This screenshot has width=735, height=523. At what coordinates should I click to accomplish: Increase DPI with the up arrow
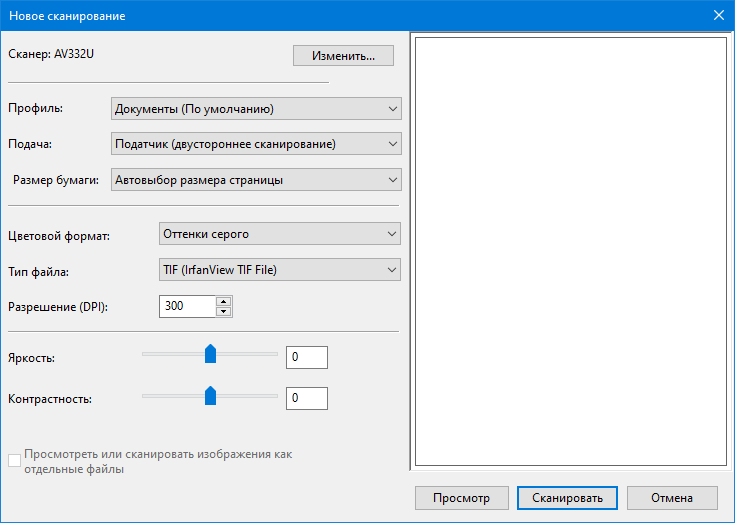(224, 301)
